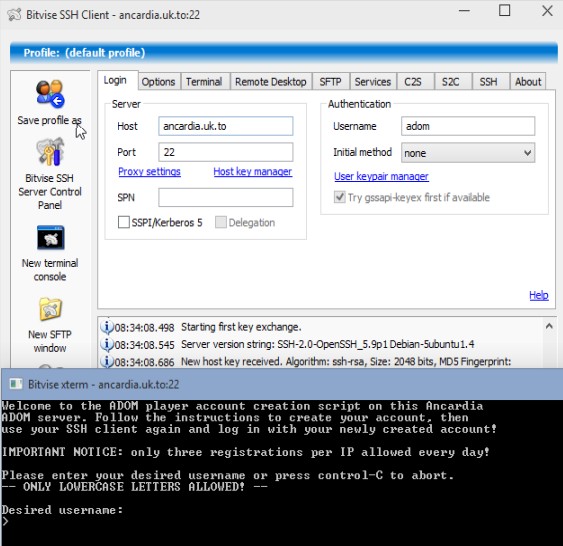563x546 pixels.
Task: Open Bitvise SSH Server Control Panel icon
Action: tap(50, 152)
